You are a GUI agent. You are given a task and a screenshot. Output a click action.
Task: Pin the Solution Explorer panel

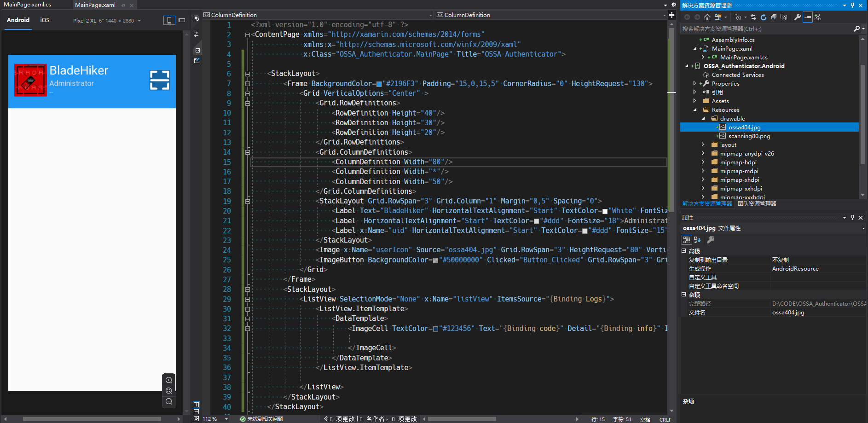coord(852,5)
